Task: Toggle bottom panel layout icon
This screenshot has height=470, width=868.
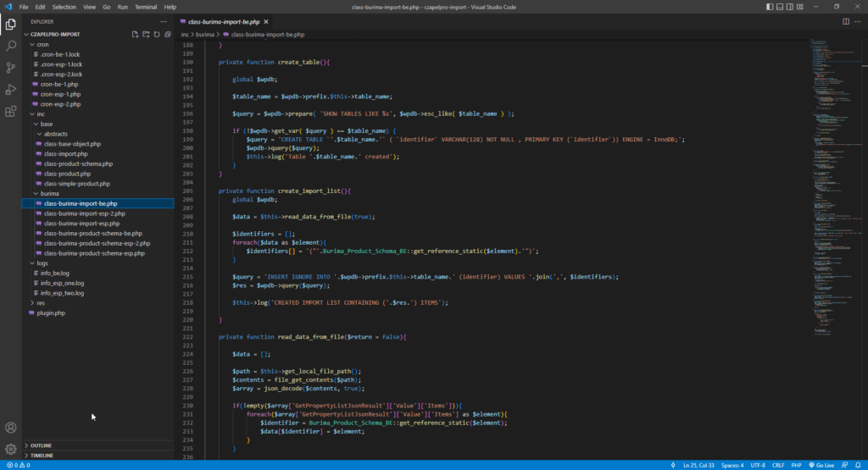Action: (x=780, y=7)
